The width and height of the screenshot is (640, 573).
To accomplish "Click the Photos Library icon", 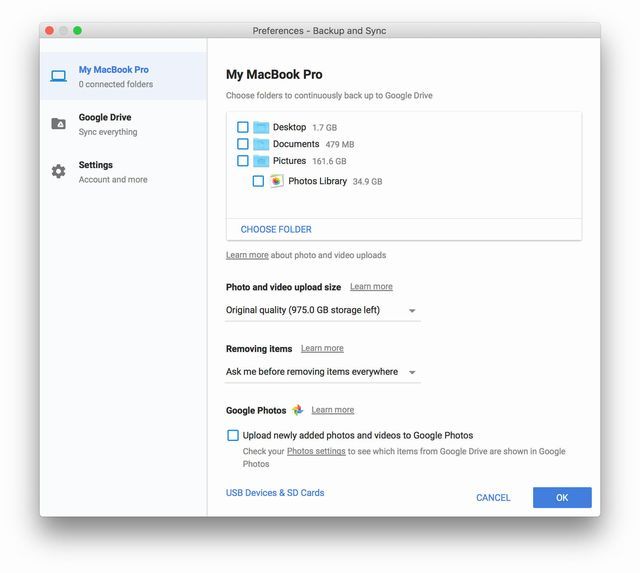I will coord(277,181).
